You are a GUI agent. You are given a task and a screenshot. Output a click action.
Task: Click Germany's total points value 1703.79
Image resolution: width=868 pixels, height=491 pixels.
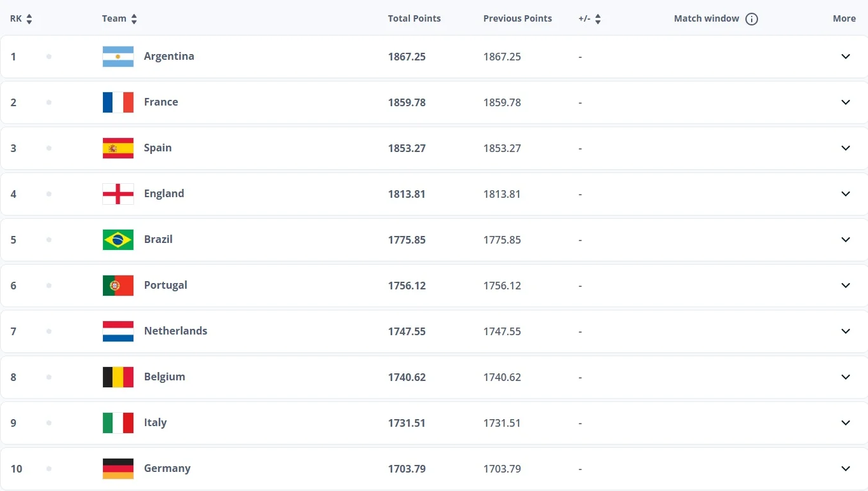(407, 469)
